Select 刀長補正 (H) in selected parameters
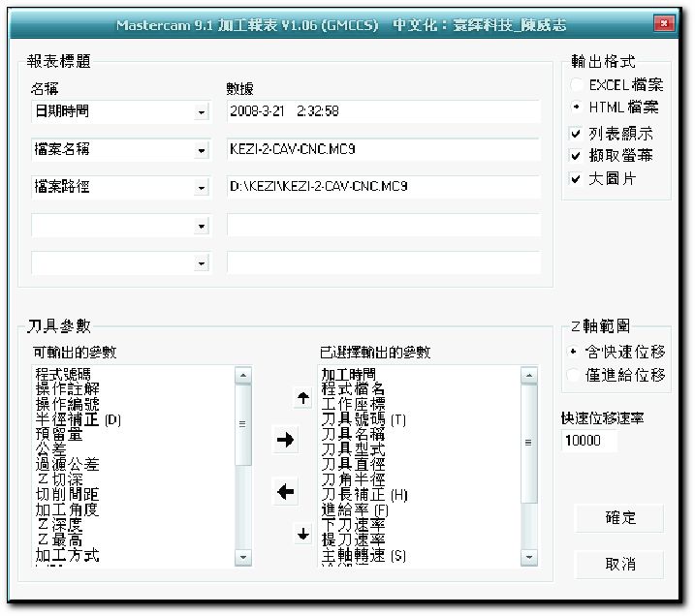 coord(364,495)
